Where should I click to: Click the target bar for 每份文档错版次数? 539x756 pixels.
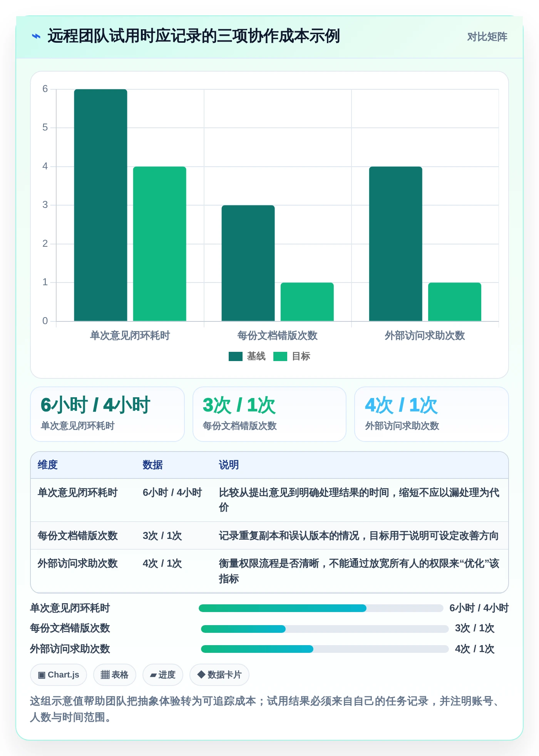pos(307,302)
